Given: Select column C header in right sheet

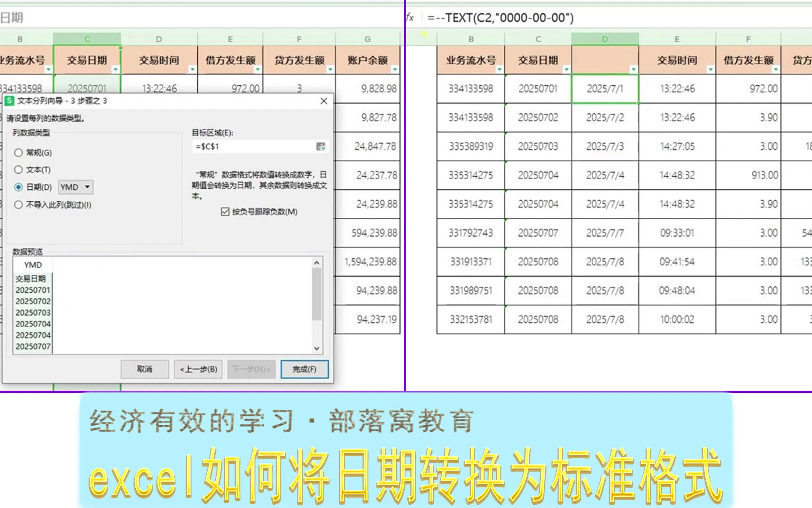Looking at the screenshot, I should point(538,39).
